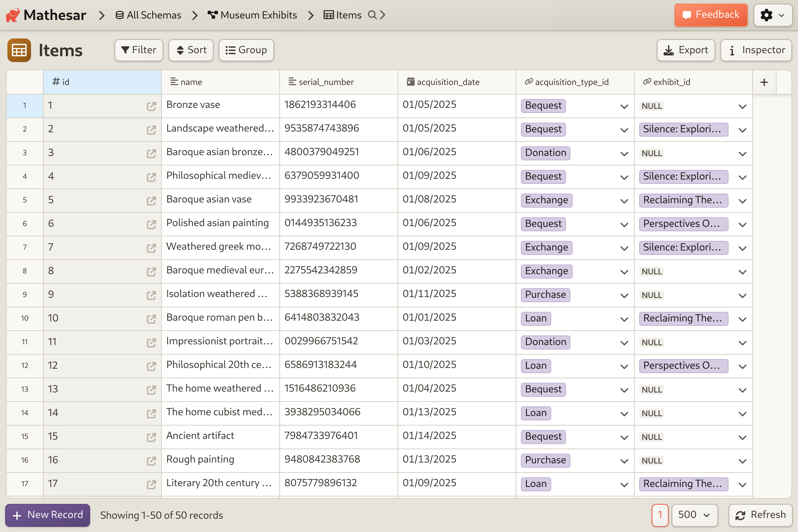Expand exhibit dropdown for Ancient artifact row

tap(742, 438)
